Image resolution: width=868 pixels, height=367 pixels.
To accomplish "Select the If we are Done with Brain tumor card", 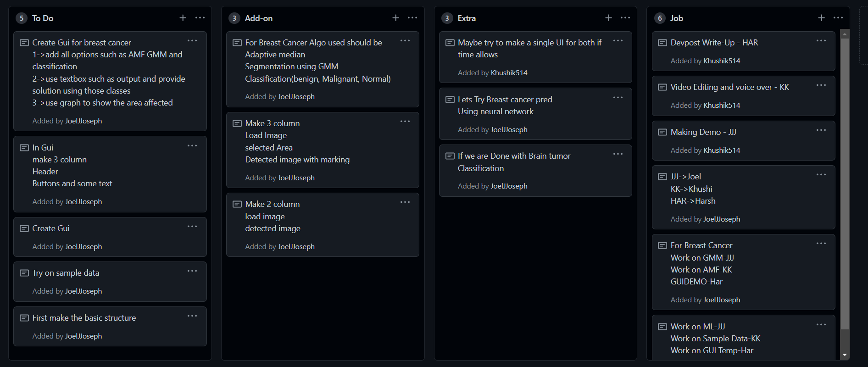I will (535, 171).
